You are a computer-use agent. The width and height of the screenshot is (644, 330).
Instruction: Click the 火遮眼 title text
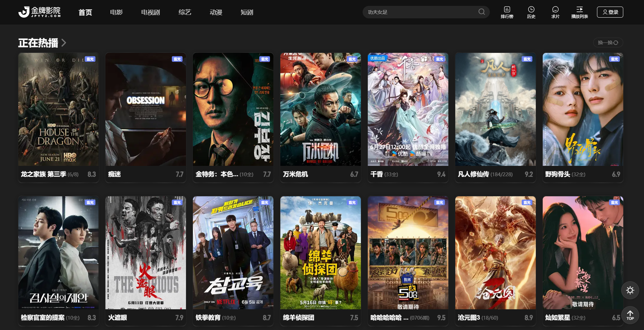pos(118,318)
